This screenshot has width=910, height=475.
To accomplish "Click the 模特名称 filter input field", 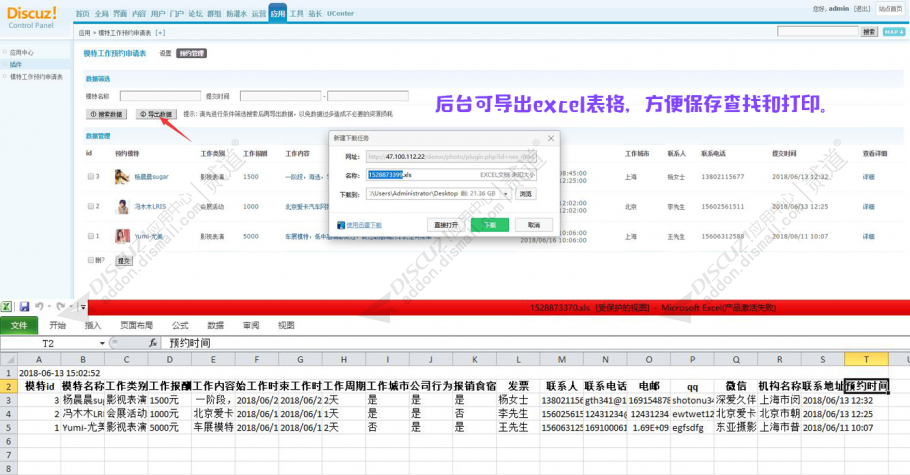I will point(160,96).
